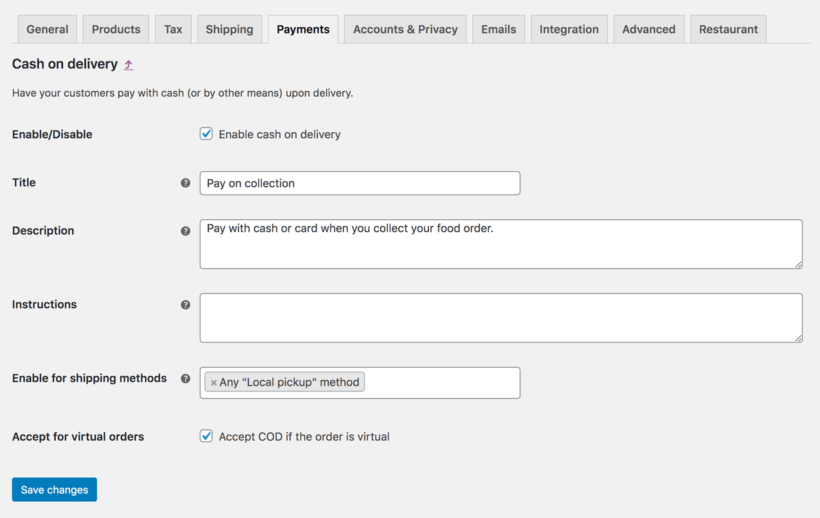Click help icon for Enable for shipping methods
The height and width of the screenshot is (518, 820).
tap(186, 378)
